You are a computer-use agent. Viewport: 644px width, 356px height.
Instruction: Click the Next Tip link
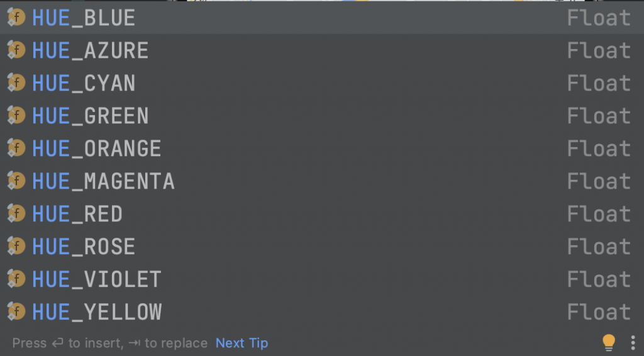[241, 343]
